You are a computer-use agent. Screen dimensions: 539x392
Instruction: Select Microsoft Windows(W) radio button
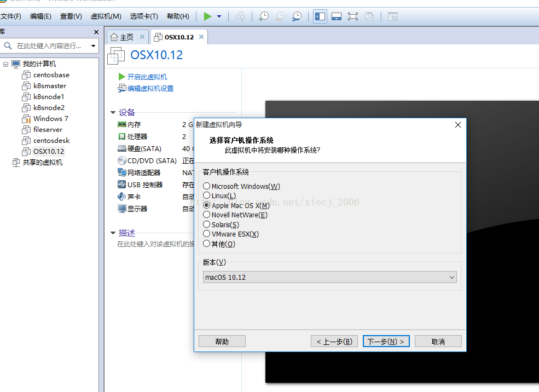click(207, 186)
